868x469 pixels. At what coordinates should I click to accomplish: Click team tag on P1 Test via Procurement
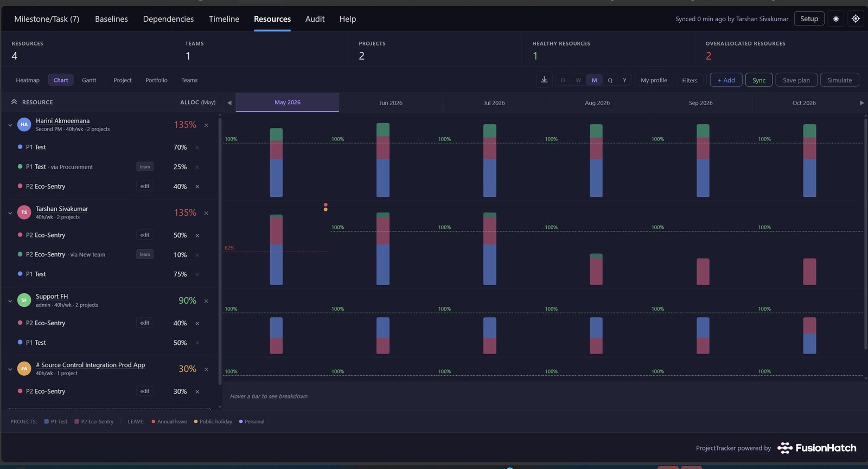click(x=145, y=166)
